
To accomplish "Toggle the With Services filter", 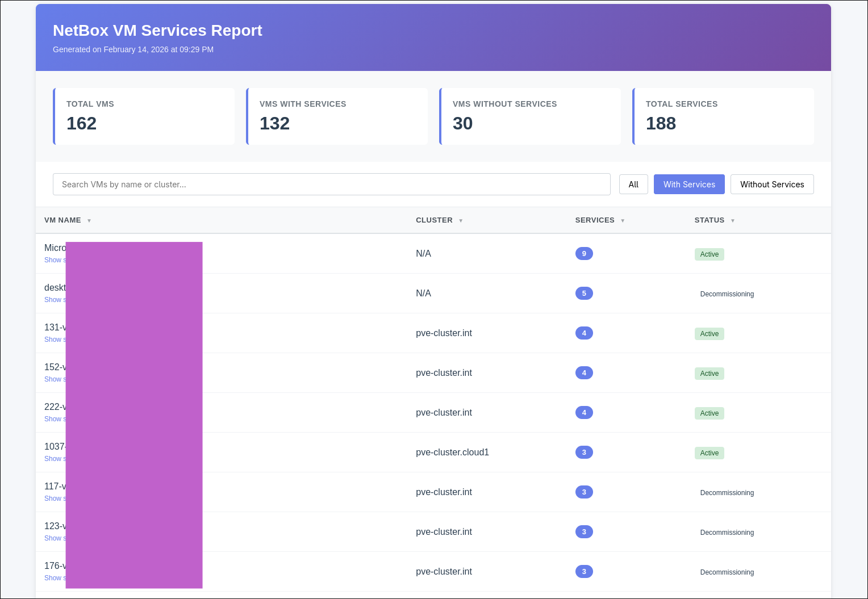I will pyautogui.click(x=689, y=185).
